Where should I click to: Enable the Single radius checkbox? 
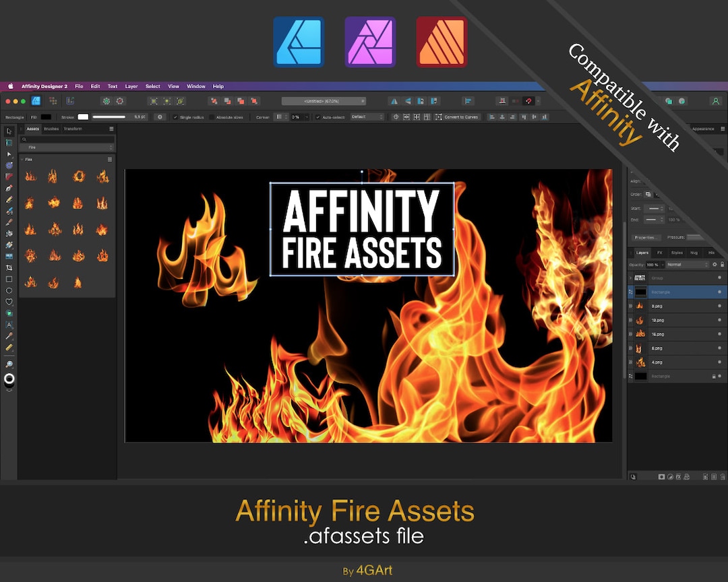pos(176,118)
